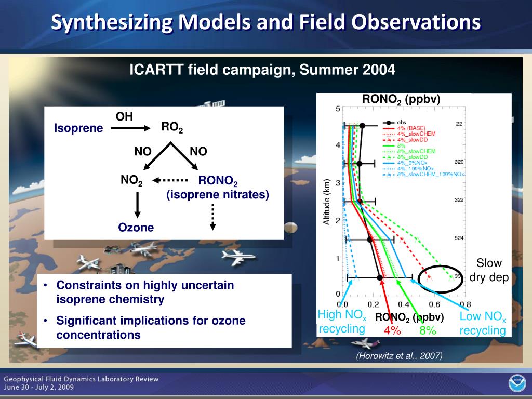Click the 'Low NOx recycling' annotation
The height and width of the screenshot is (399, 532).
(483, 323)
